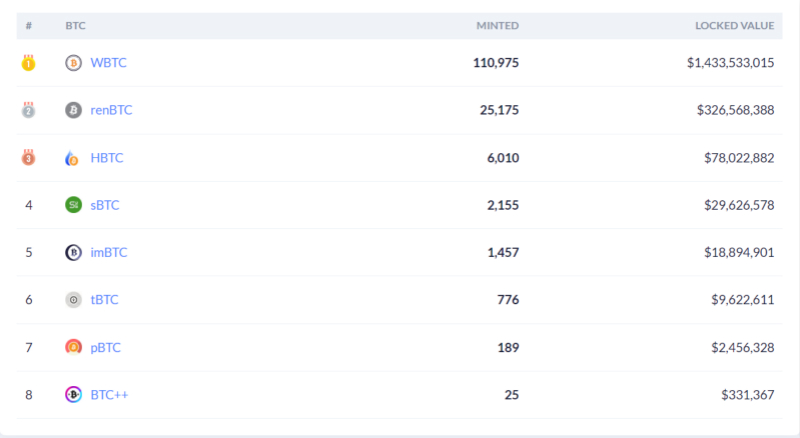This screenshot has height=438, width=800.
Task: Click the BTC++ multicolor icon
Action: point(73,395)
